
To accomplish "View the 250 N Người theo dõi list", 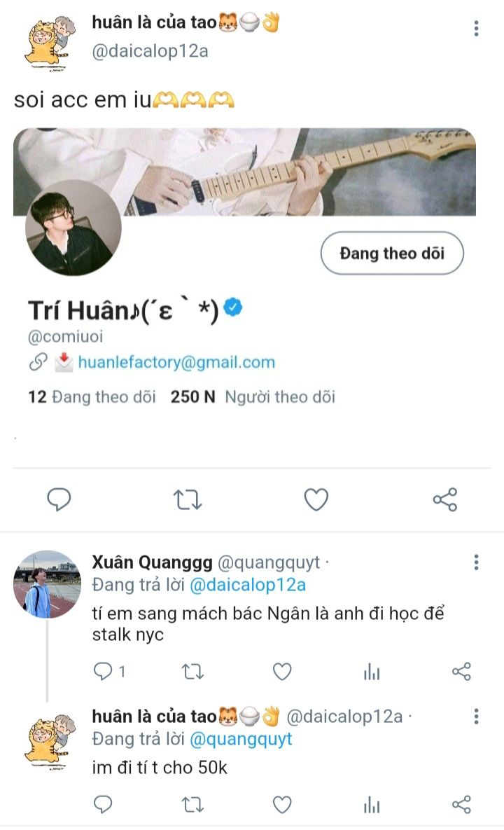I will [x=253, y=397].
